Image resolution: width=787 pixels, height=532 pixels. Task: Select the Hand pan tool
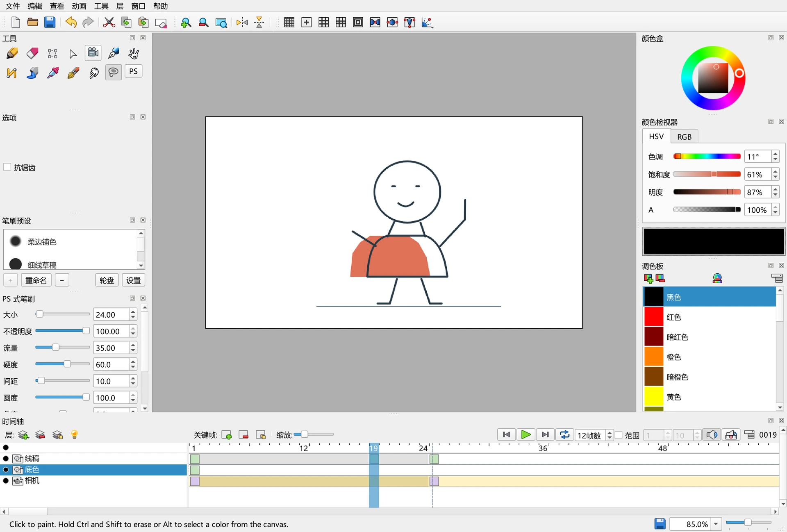134,54
